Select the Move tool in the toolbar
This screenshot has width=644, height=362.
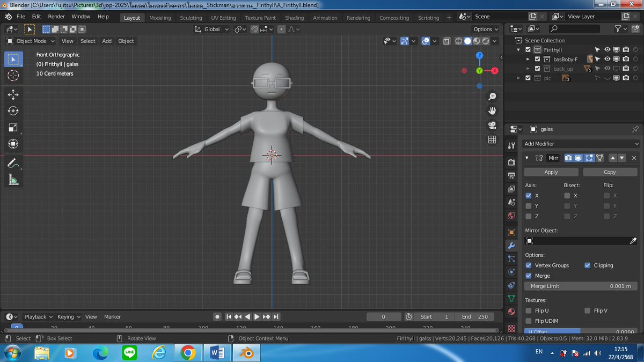13,94
